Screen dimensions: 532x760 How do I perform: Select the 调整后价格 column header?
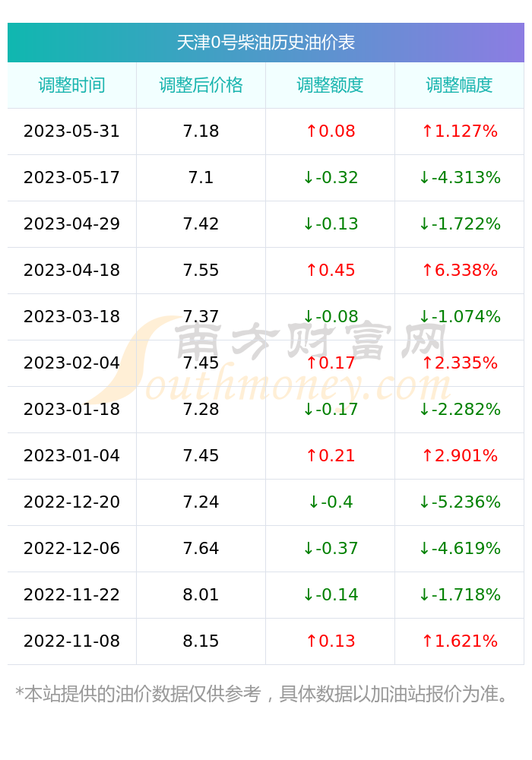201,85
